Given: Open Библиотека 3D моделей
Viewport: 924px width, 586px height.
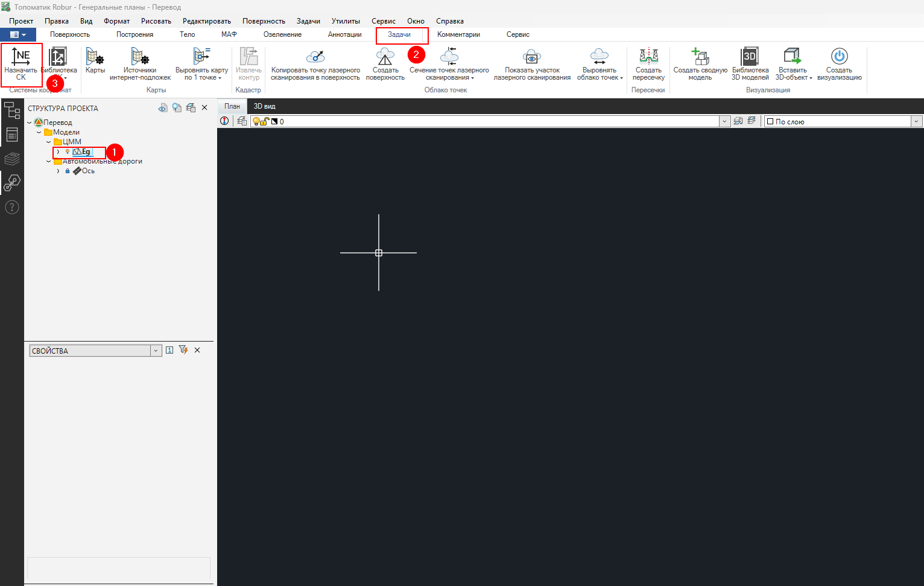Looking at the screenshot, I should tap(750, 64).
